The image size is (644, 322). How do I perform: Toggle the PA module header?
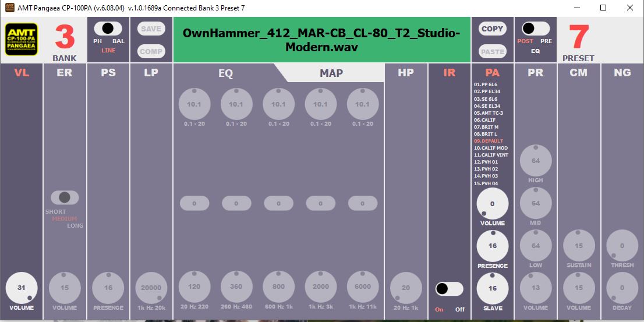493,73
